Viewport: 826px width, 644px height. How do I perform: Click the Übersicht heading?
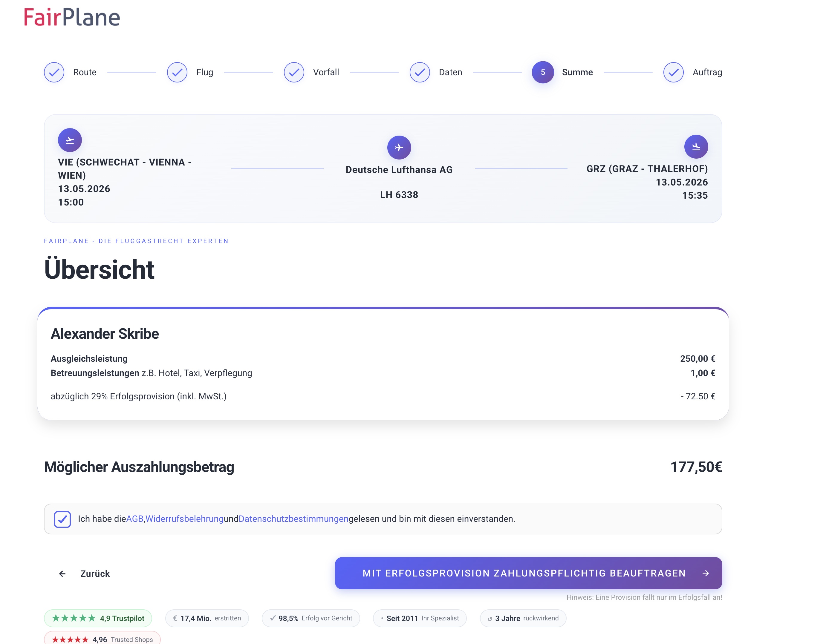pos(99,269)
